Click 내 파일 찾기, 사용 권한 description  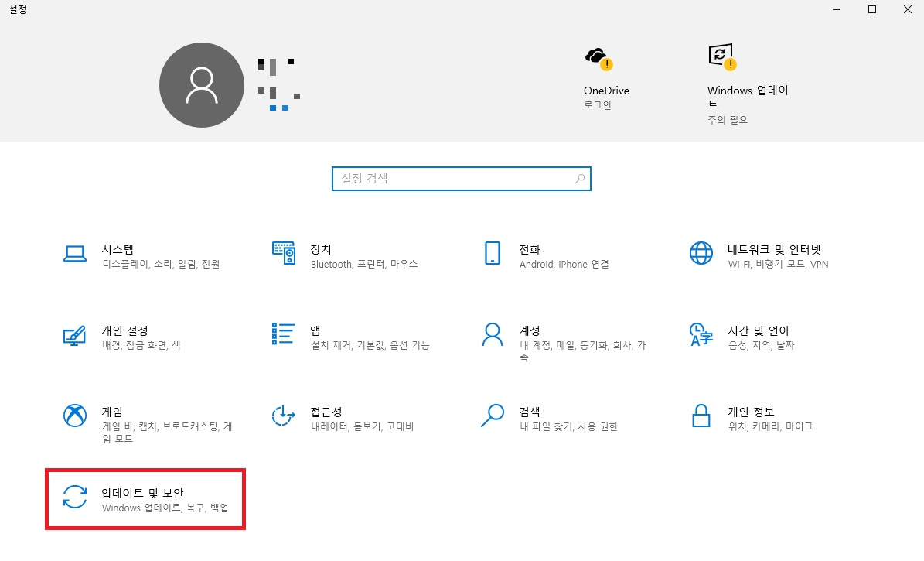tap(568, 426)
